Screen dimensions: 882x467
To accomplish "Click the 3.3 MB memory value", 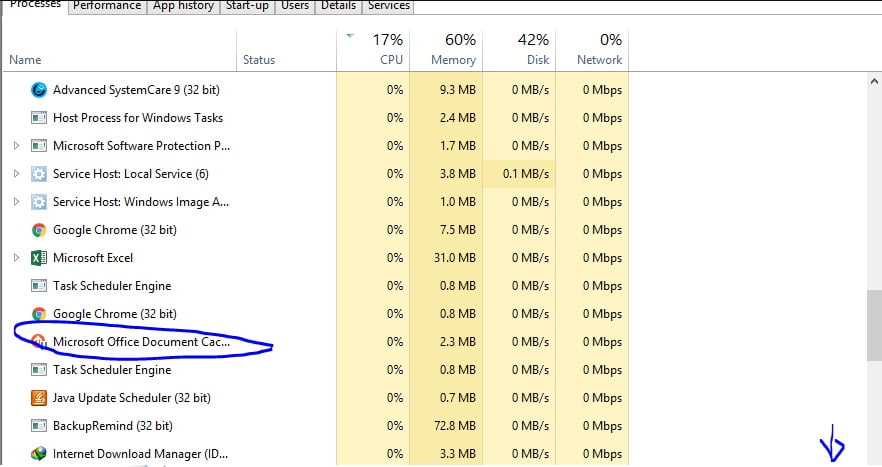I will pyautogui.click(x=457, y=453).
